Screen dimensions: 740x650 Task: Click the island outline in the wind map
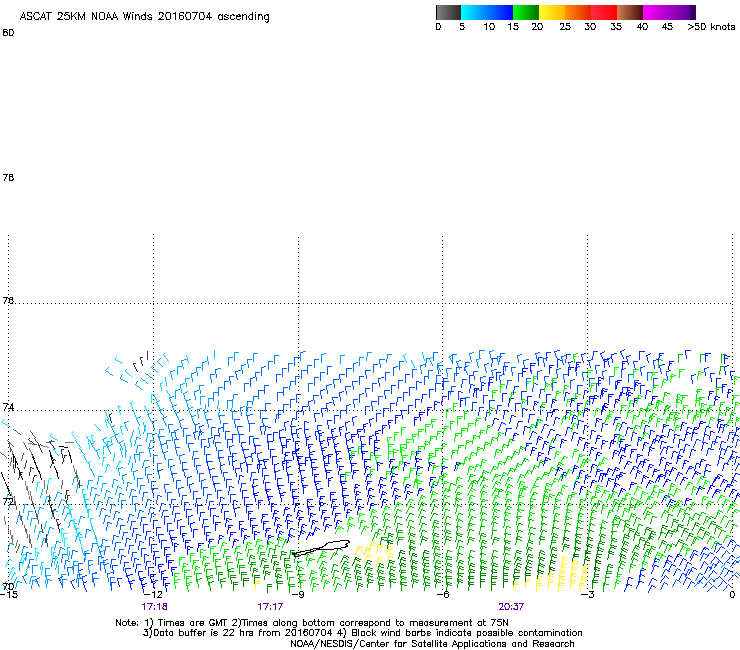click(320, 548)
